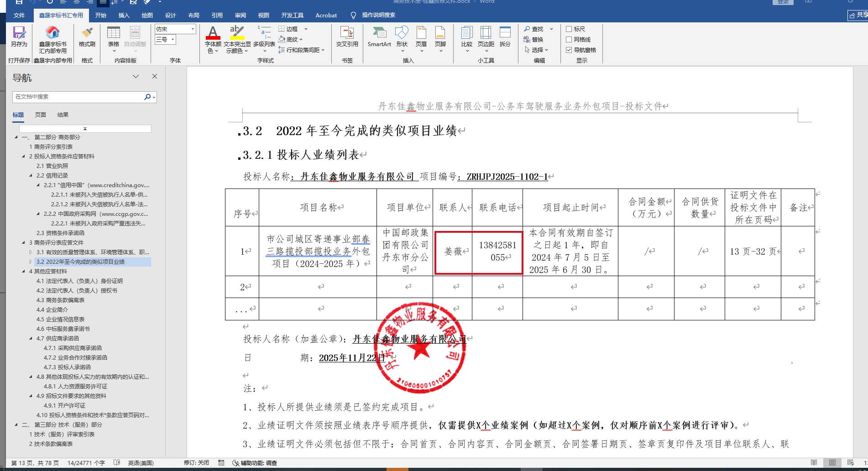Collapse the 2 投标人资格条件应答材料 node

[24, 156]
